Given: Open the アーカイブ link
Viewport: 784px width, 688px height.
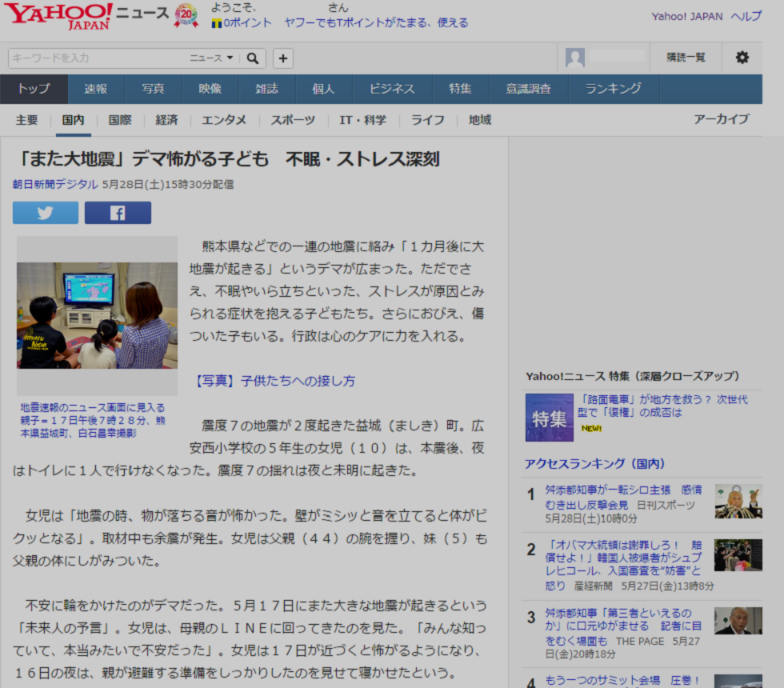Looking at the screenshot, I should tap(721, 119).
